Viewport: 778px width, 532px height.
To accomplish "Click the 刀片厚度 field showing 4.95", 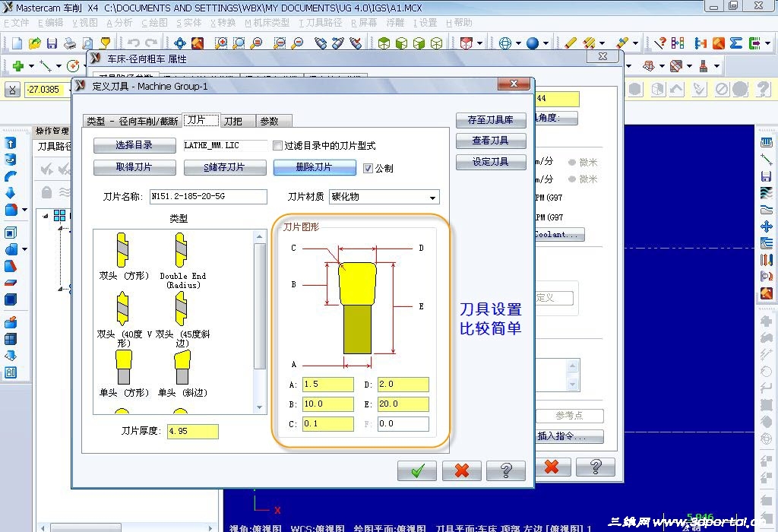I will (x=192, y=431).
